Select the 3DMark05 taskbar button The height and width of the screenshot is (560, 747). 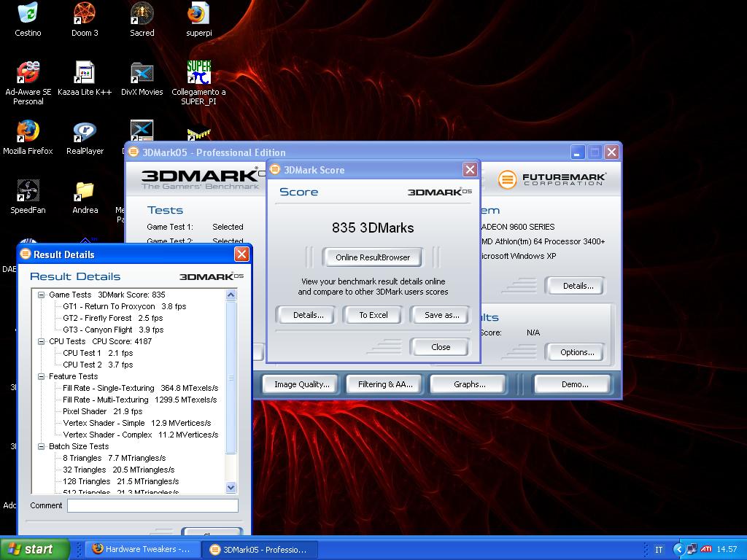(x=260, y=550)
